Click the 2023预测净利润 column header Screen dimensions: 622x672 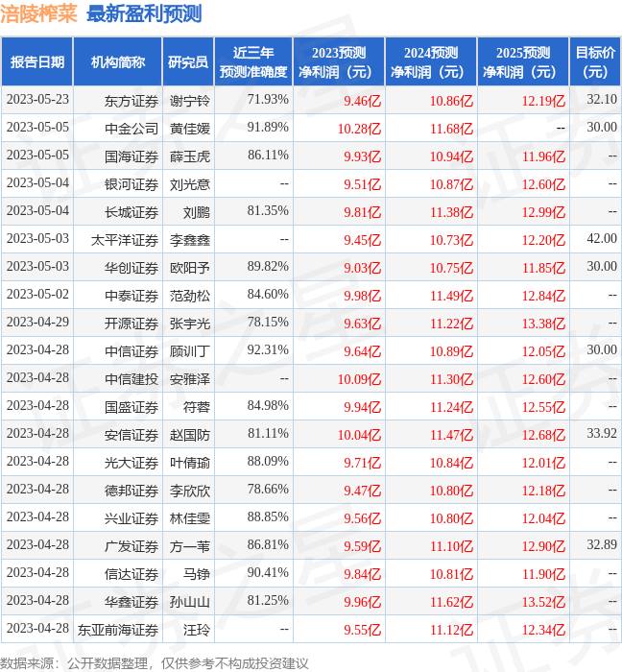(x=339, y=61)
